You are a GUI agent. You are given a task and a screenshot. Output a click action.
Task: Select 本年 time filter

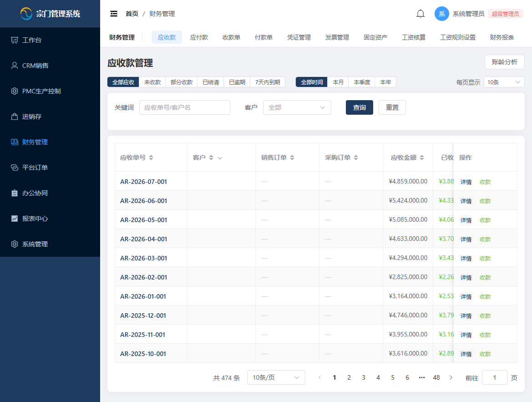385,82
